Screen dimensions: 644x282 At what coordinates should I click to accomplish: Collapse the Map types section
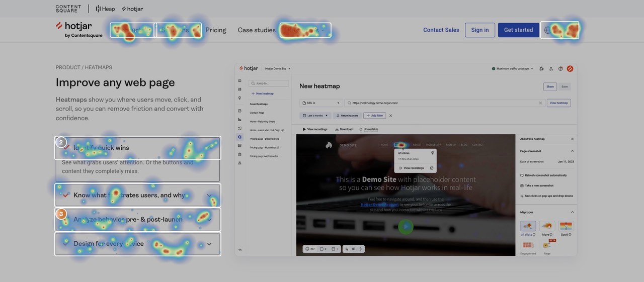click(572, 212)
